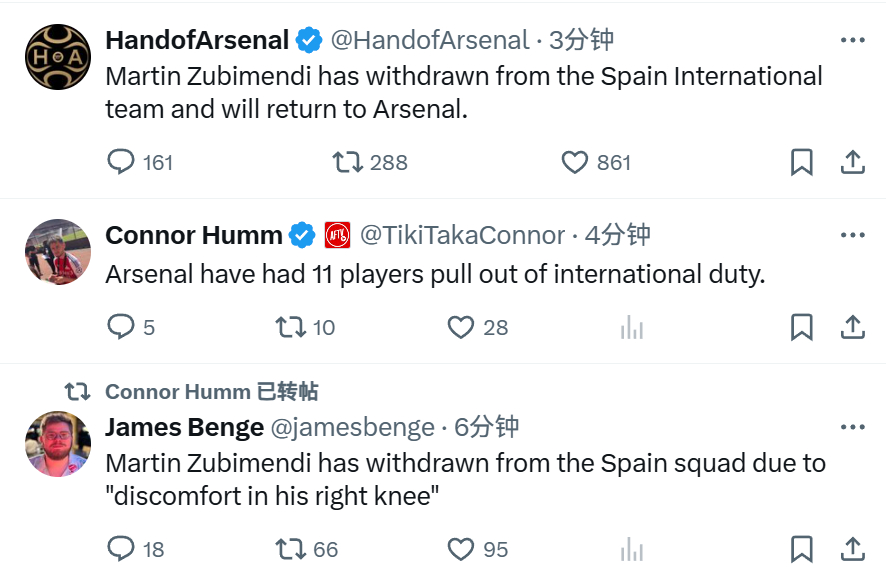Bookmark Connor Humm's tweet

[x=801, y=327]
